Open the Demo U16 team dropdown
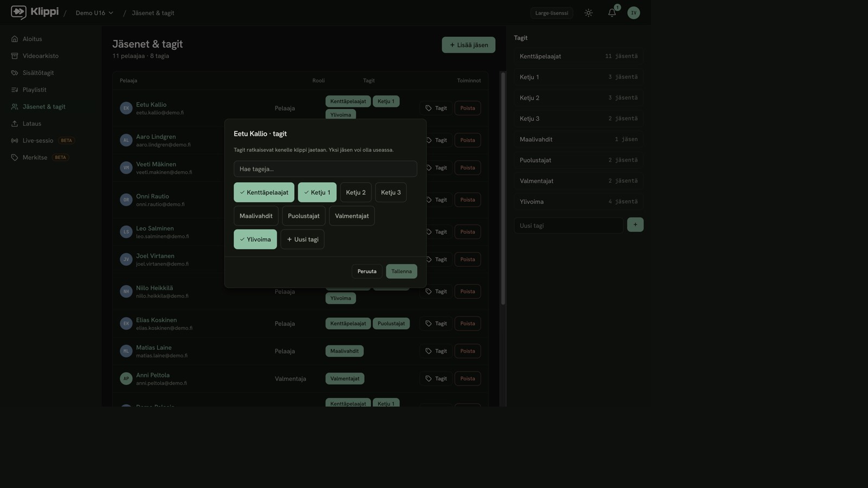Screen dimensions: 868x488 tap(94, 13)
